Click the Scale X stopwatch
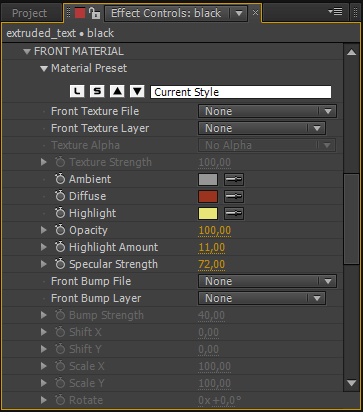The height and width of the screenshot is (412, 363). tap(60, 366)
